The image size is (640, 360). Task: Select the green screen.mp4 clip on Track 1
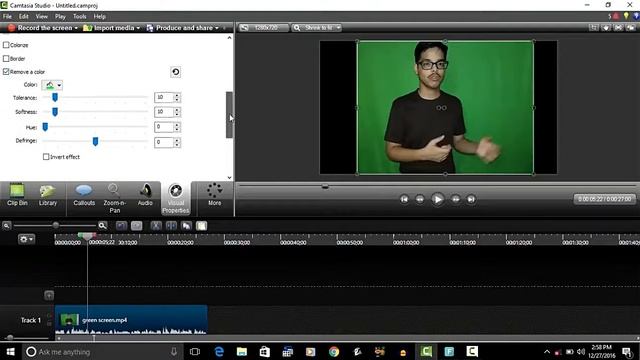pos(131,320)
